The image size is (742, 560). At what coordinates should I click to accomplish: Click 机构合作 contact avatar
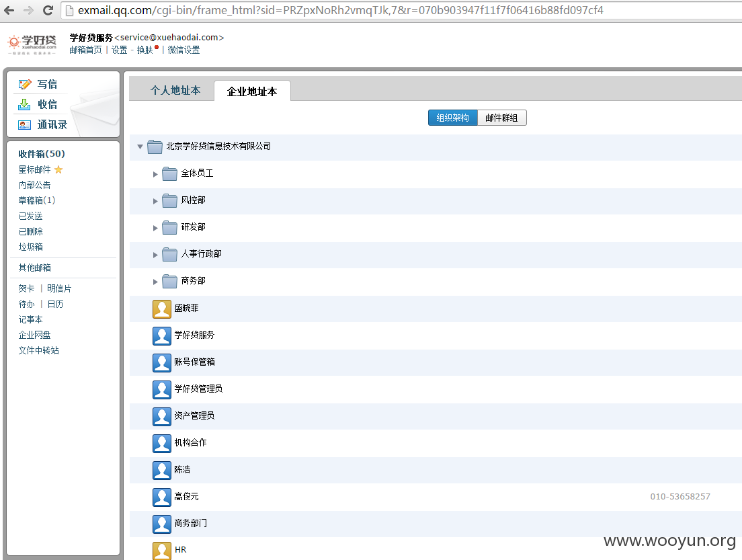[162, 444]
